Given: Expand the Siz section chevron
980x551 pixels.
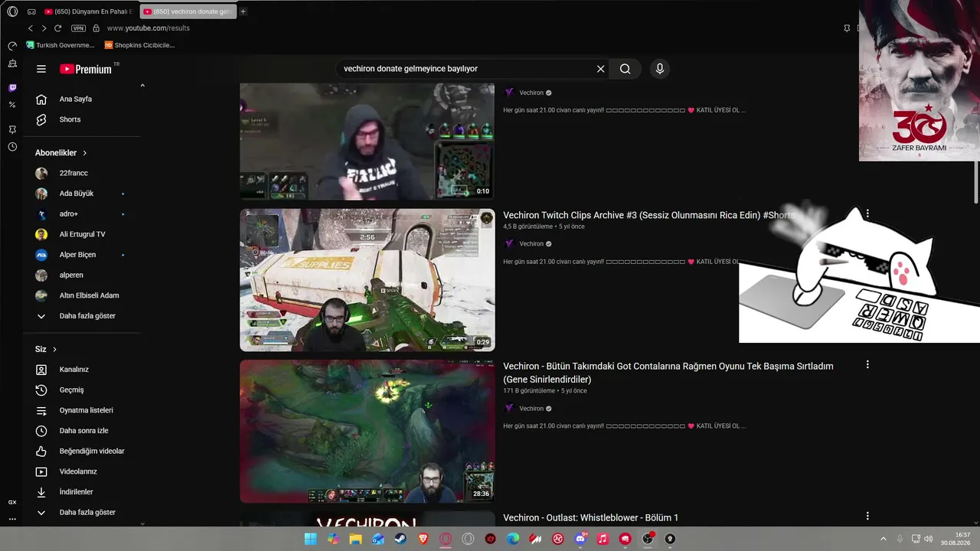Looking at the screenshot, I should (54, 350).
